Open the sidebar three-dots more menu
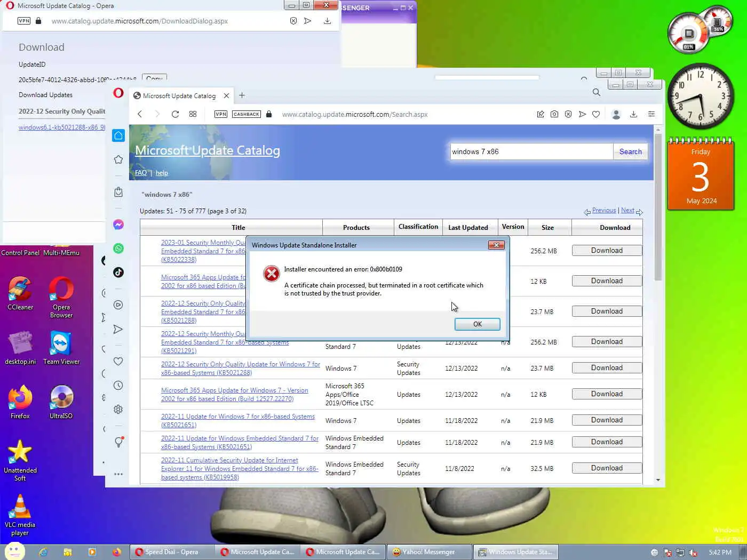747x560 pixels. coord(118,474)
